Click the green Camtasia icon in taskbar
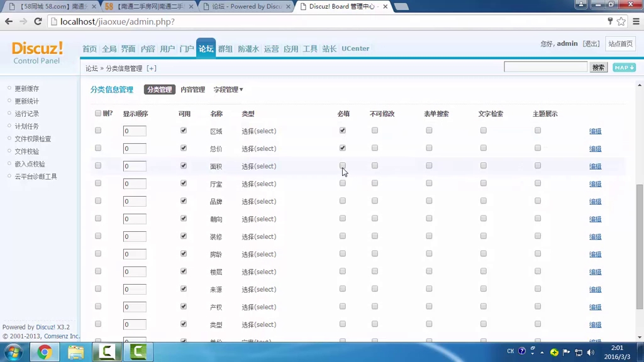The image size is (644, 362). [138, 352]
